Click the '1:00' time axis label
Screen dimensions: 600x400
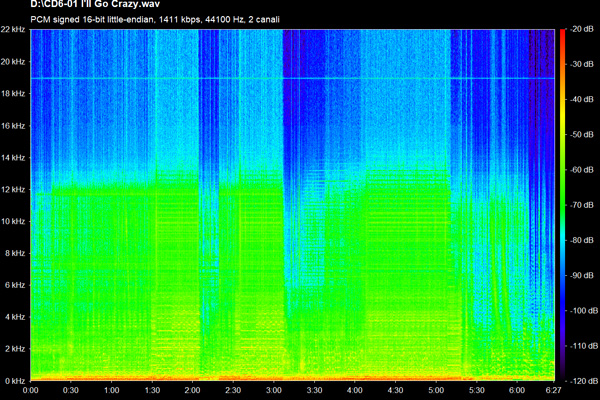tap(111, 390)
